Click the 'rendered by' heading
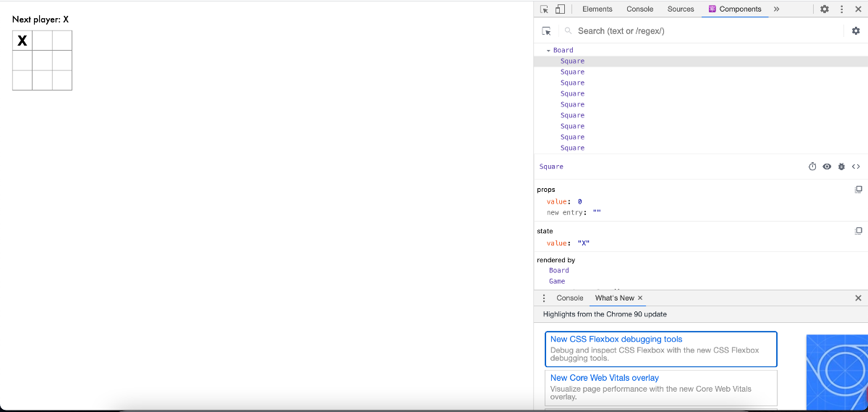Image resolution: width=868 pixels, height=412 pixels. click(556, 260)
